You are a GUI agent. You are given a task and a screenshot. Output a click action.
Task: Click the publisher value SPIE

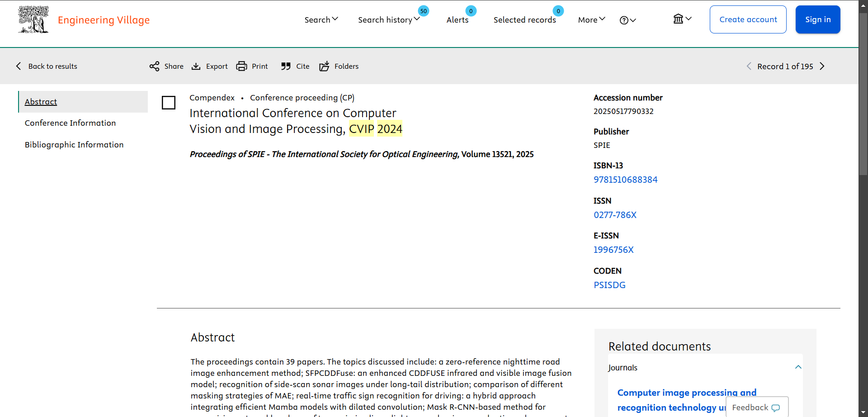(x=602, y=145)
